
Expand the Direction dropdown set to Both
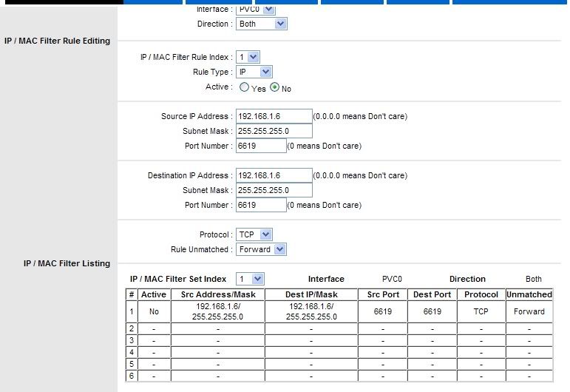coord(262,24)
